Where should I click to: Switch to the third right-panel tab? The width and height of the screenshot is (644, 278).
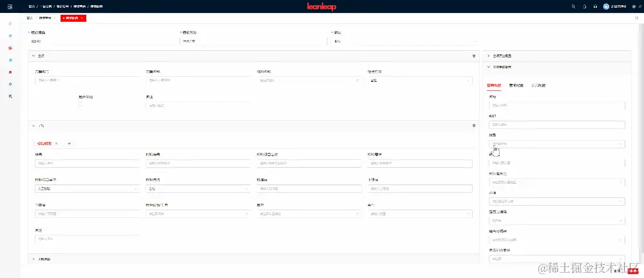[x=538, y=86]
